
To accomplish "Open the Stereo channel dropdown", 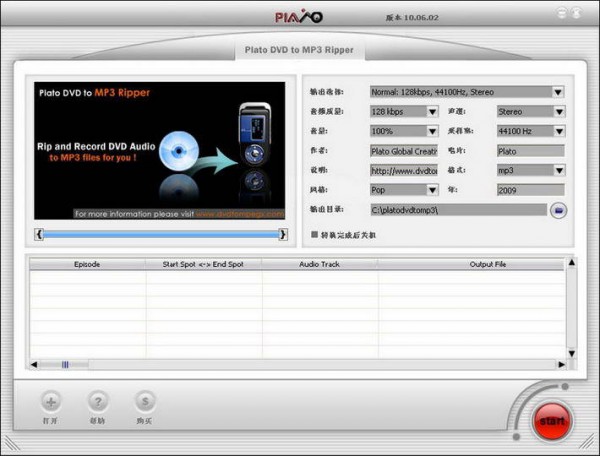I will click(558, 112).
